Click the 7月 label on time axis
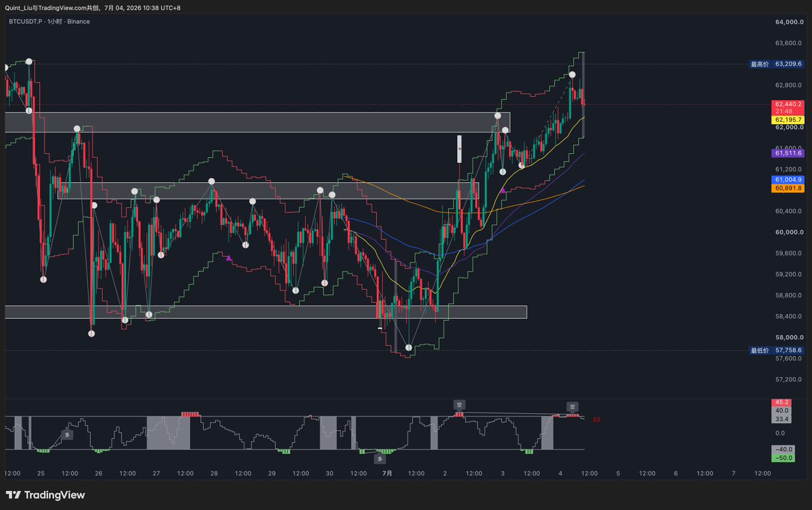 coord(387,473)
